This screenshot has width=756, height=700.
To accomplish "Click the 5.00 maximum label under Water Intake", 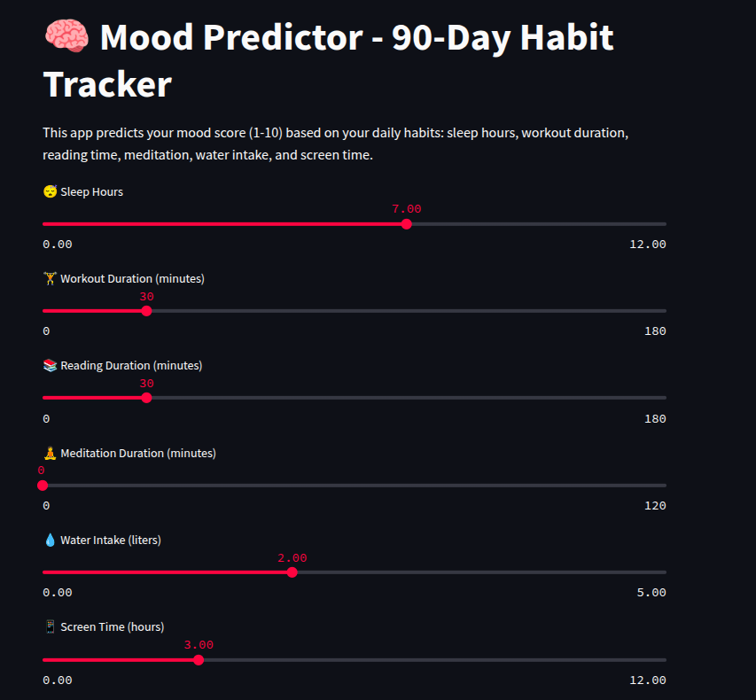I will [x=651, y=593].
